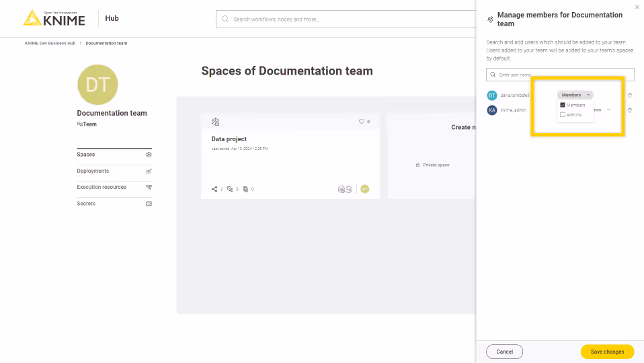The image size is (644, 363).
Task: Open the Deployments tab
Action: point(114,171)
